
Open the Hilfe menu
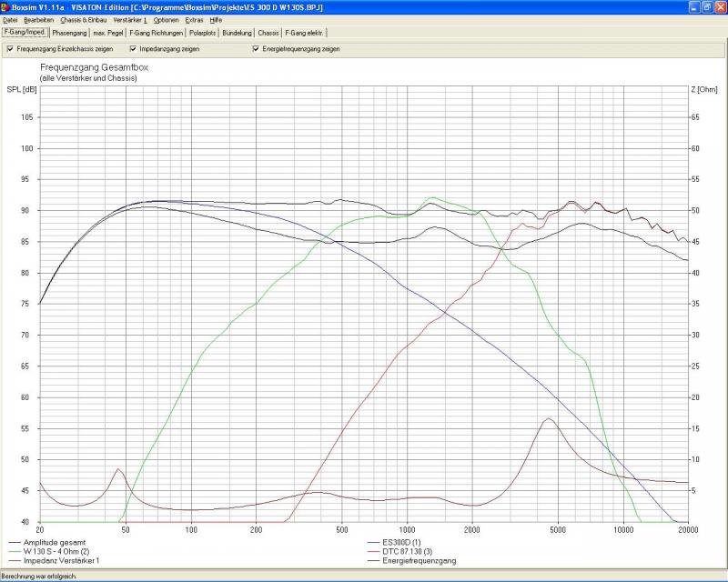point(216,19)
